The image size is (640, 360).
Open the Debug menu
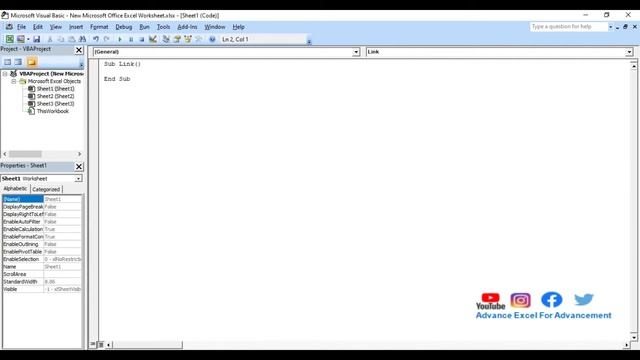pos(124,27)
